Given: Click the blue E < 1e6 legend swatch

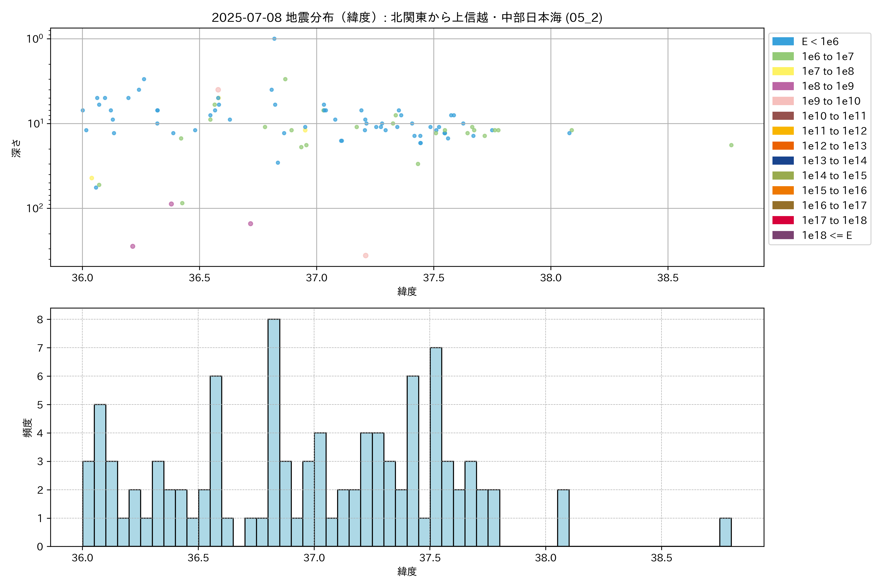Looking at the screenshot, I should click(783, 41).
